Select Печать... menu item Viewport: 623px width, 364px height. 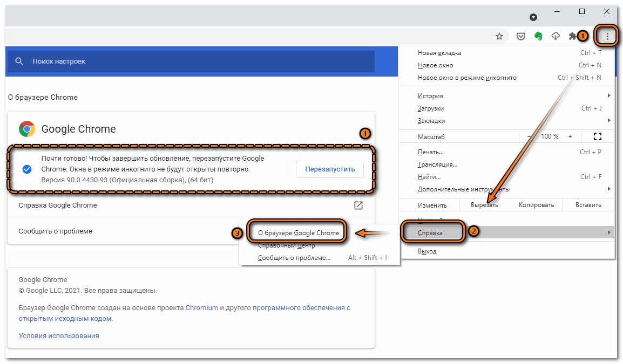[x=507, y=152]
